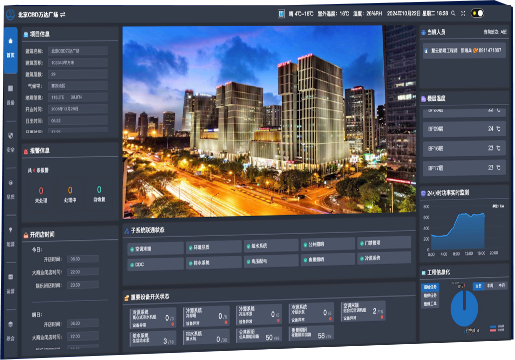Toggle the yellow theme switch in top bar
515x360 pixels.
477,13
